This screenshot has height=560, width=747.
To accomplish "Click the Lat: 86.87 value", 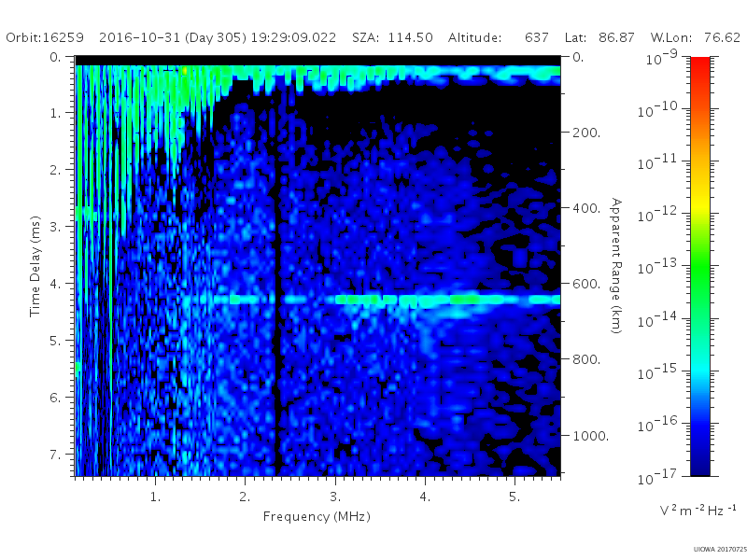I will coord(599,37).
